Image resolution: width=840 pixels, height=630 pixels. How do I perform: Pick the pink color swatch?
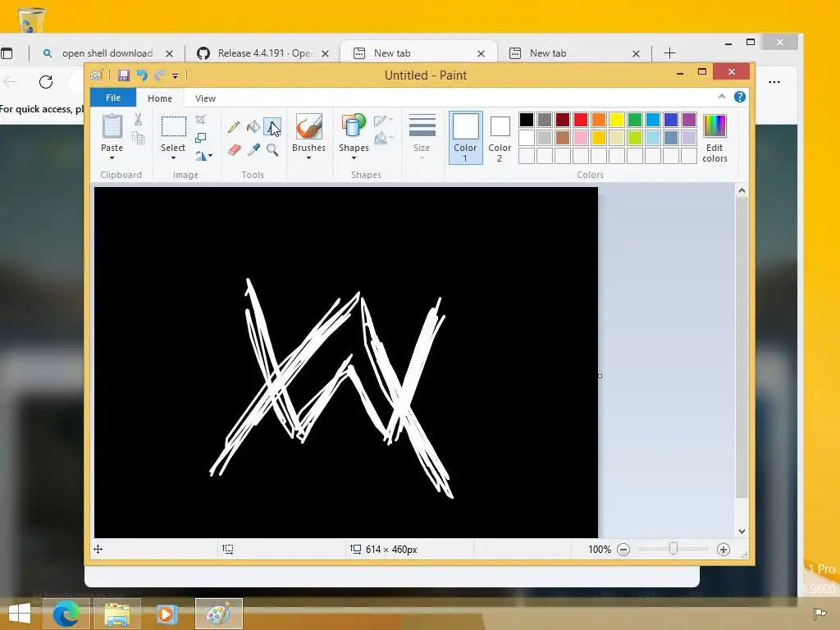(581, 138)
